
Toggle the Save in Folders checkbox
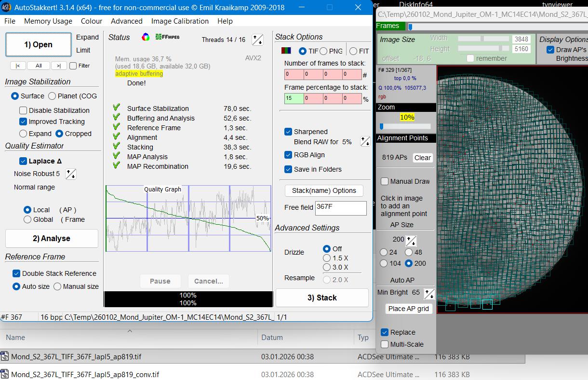[288, 169]
